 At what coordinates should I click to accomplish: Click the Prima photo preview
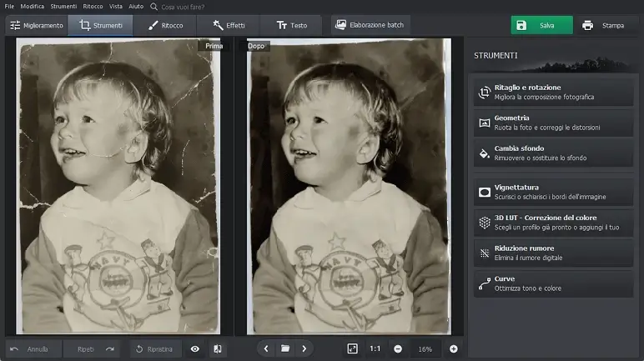click(x=118, y=186)
